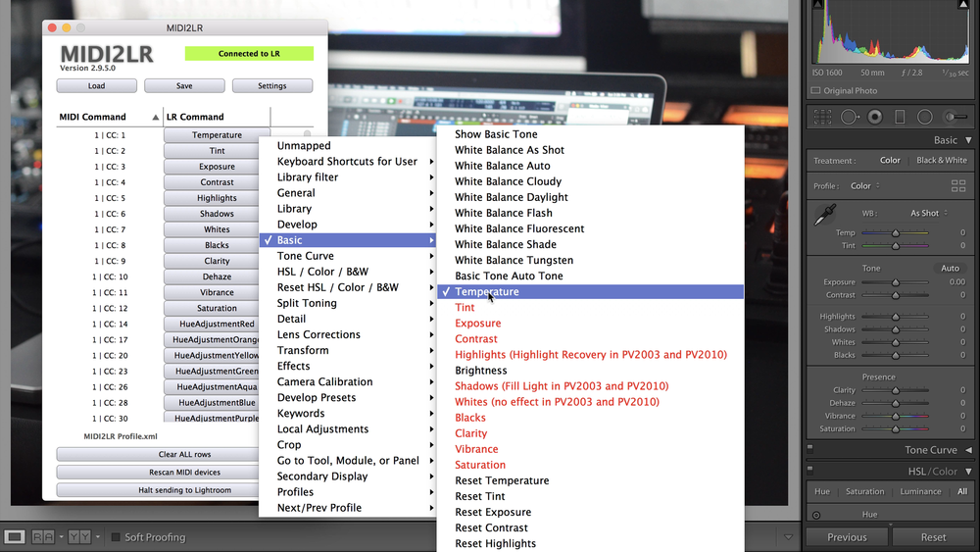Open the Profile Color dropdown
The width and height of the screenshot is (980, 552).
point(865,185)
